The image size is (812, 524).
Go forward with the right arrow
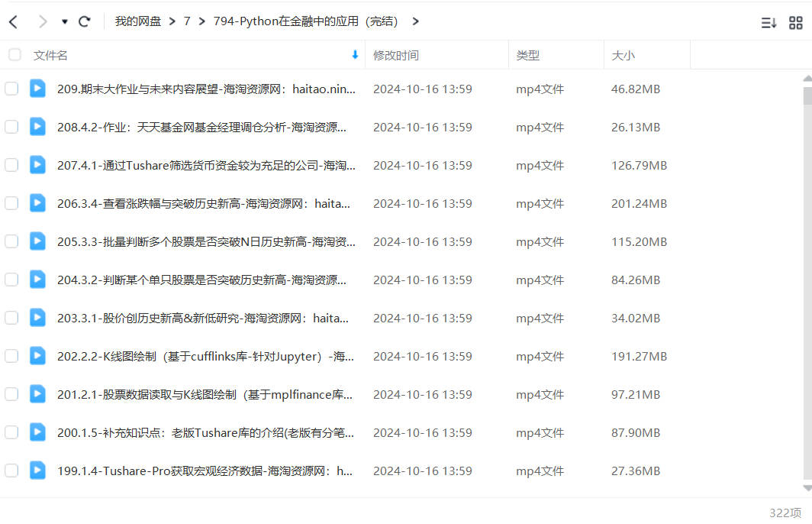click(x=43, y=21)
